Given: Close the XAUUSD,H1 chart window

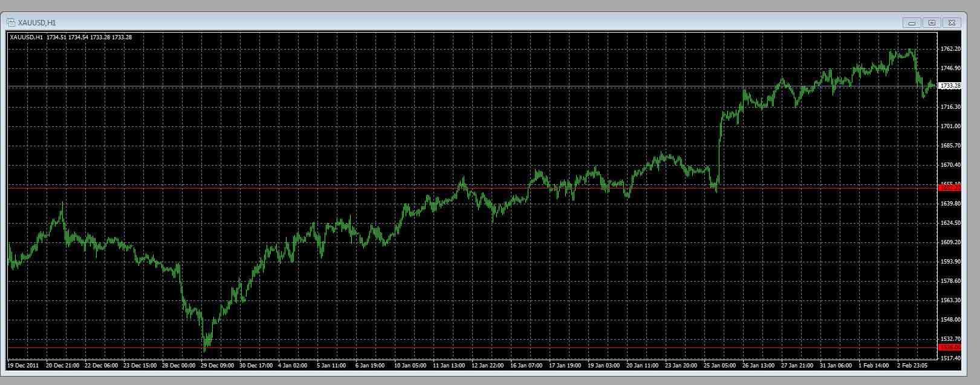Looking at the screenshot, I should pos(952,23).
